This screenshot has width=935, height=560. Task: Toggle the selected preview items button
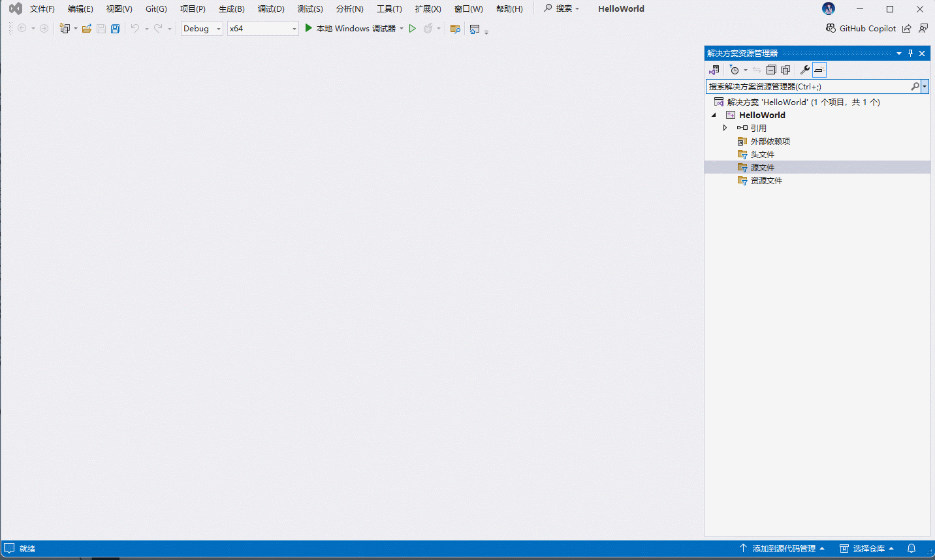[x=819, y=70]
